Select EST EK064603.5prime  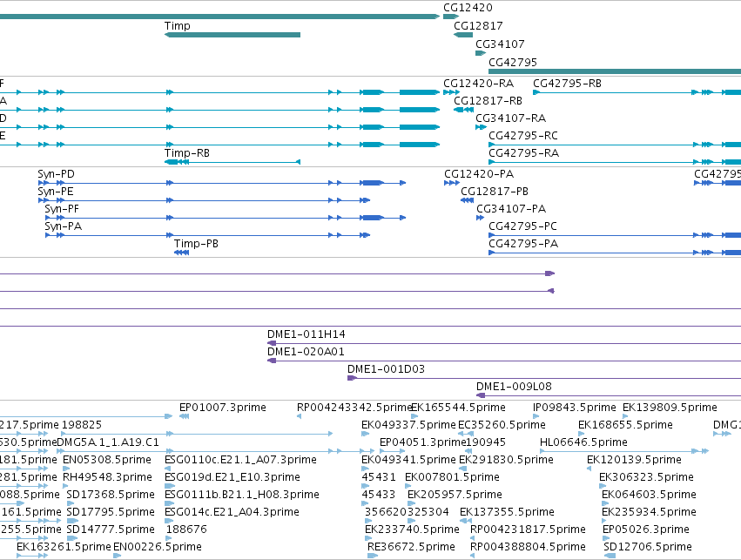pos(605,503)
